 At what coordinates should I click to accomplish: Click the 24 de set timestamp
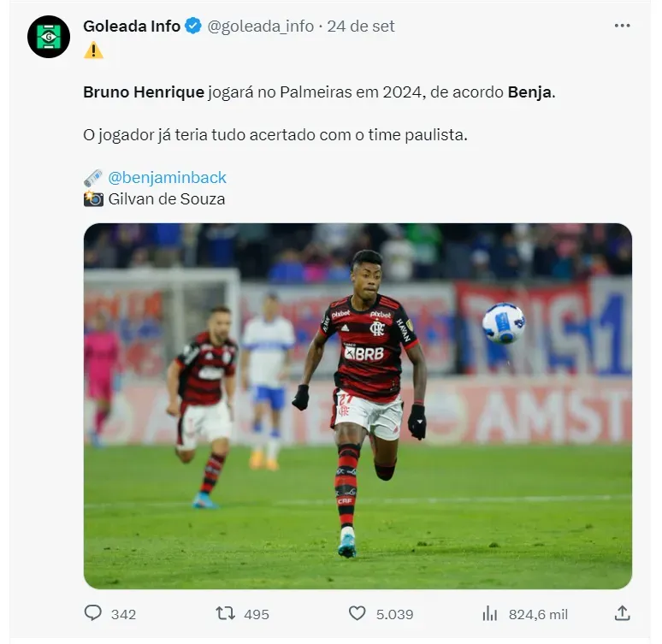(361, 27)
